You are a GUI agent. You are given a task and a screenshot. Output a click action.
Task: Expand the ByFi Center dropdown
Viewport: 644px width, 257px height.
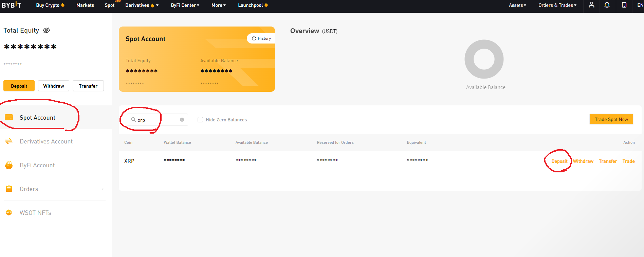click(185, 5)
